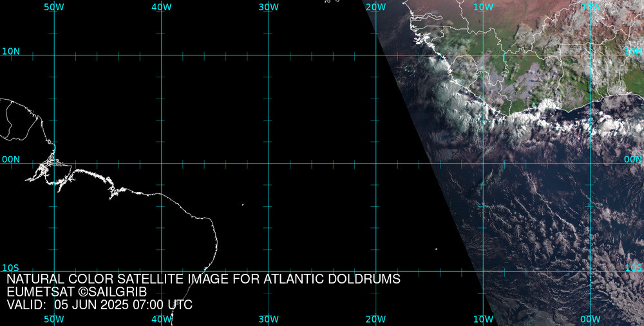644x326 pixels.
Task: Click the 00W longitude label along the top edge
Action: (591, 7)
